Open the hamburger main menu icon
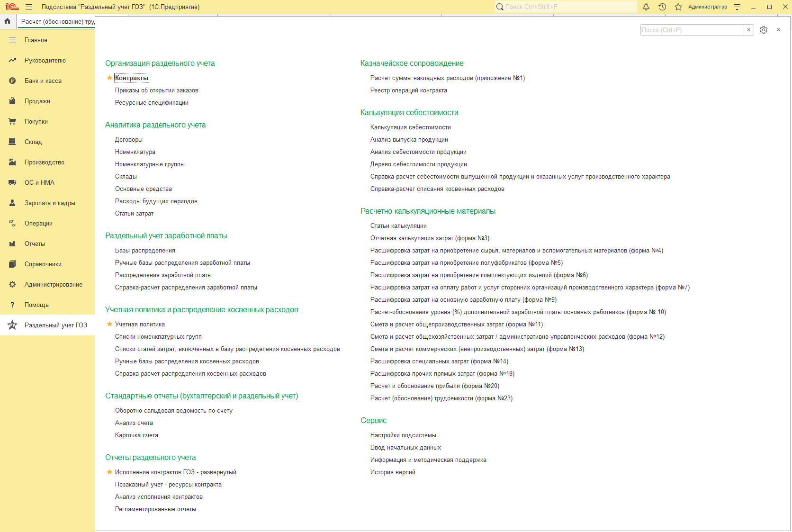The height and width of the screenshot is (532, 792). click(x=29, y=7)
